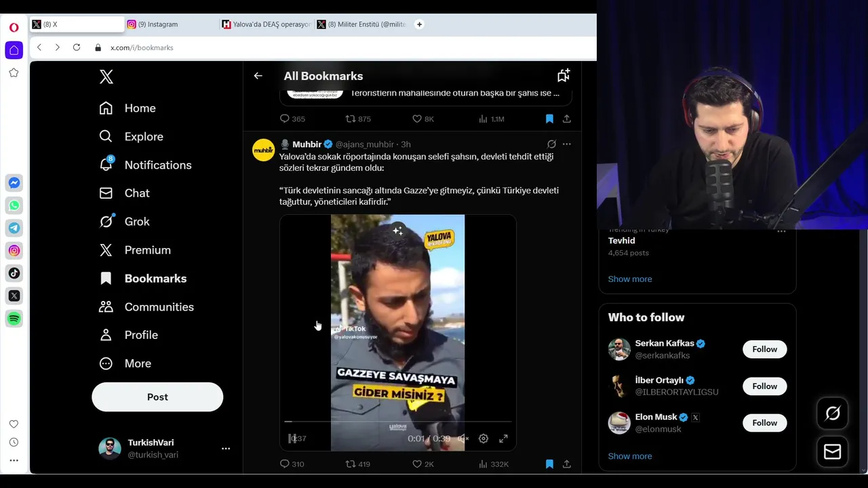Image resolution: width=868 pixels, height=488 pixels.
Task: Open Premium in sidebar
Action: (135, 250)
